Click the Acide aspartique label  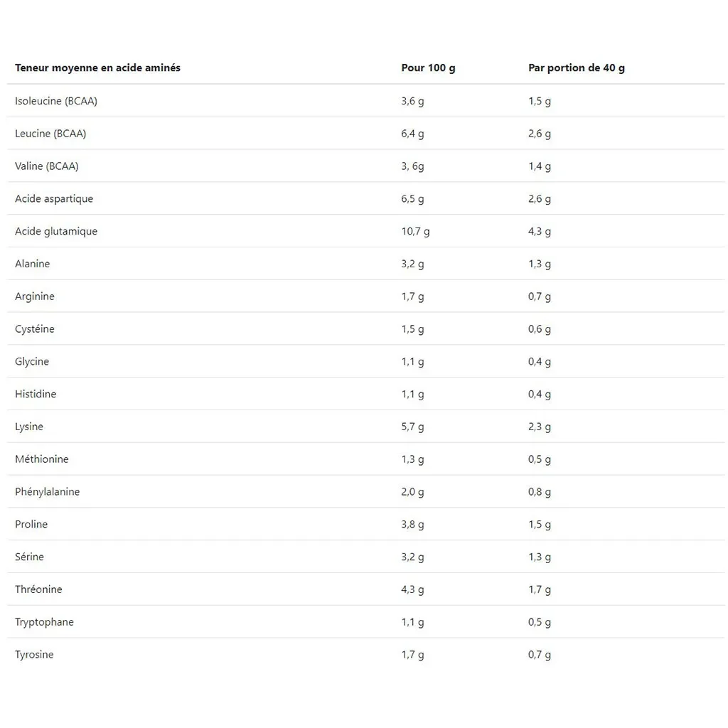pos(54,199)
